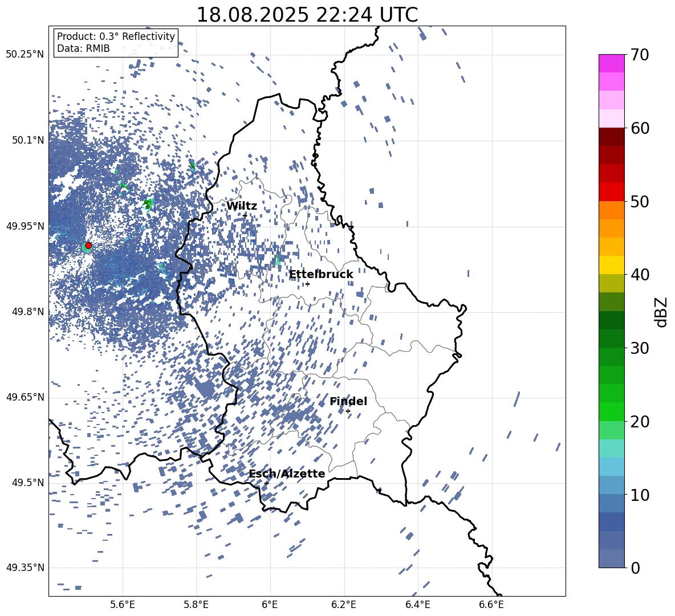Screen dimensions: 675x616
Task: Click the Ettelbruck city label
Action: coord(321,274)
